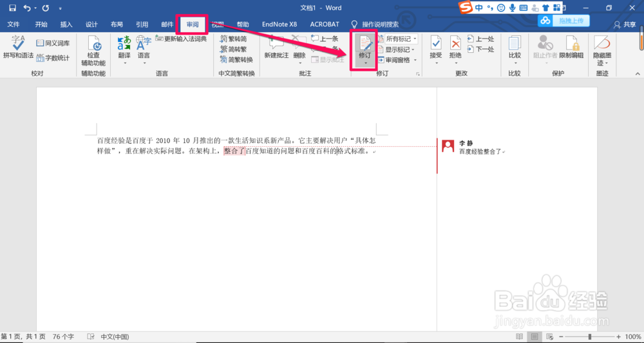Open 字数统计 word count
Screen dimensions: 644x343
tap(53, 58)
